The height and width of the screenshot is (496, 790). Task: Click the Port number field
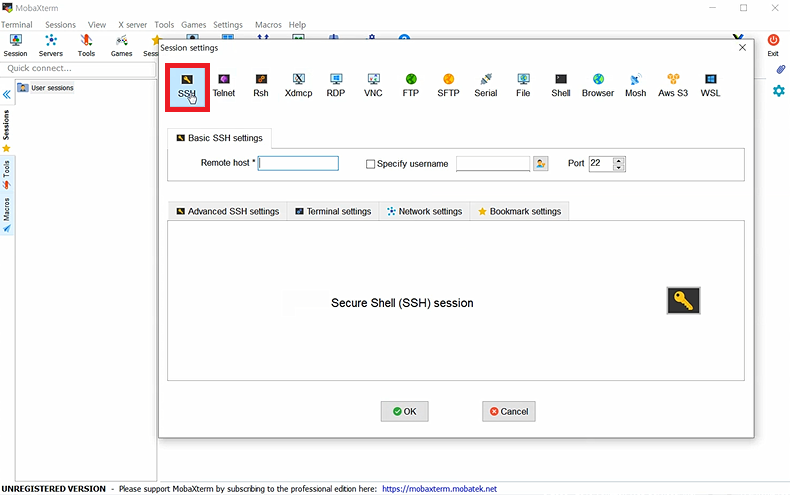point(601,163)
